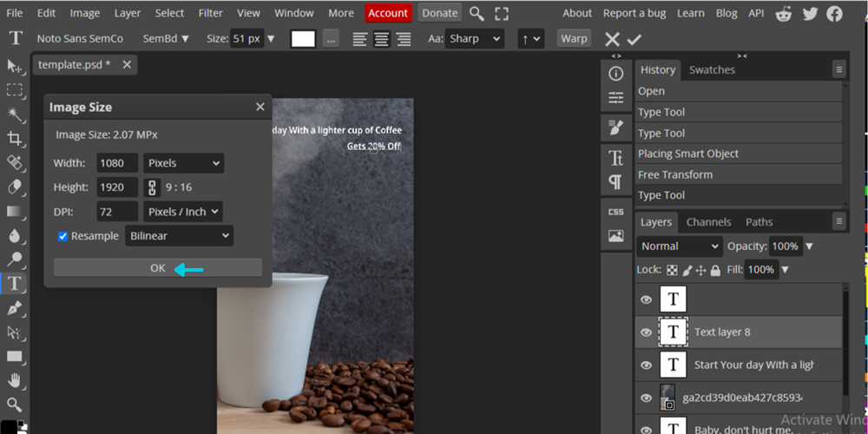The height and width of the screenshot is (434, 868).
Task: Expand the Bilinear resample method dropdown
Action: (x=179, y=236)
